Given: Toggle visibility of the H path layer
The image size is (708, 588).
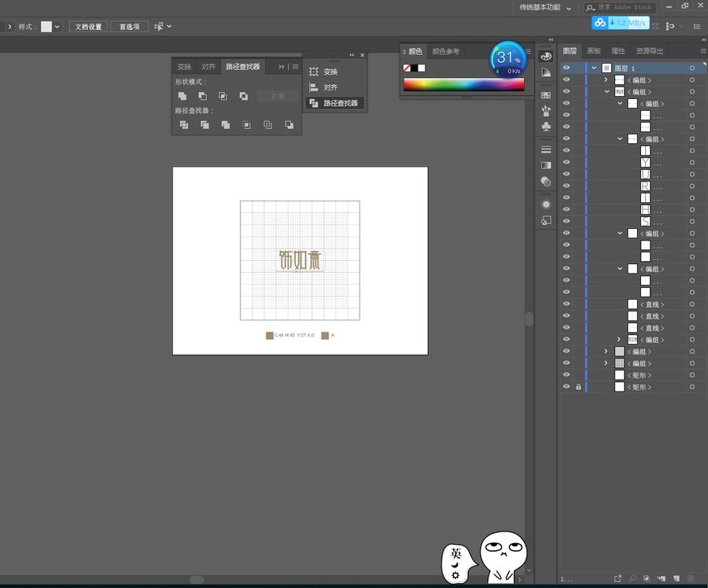Looking at the screenshot, I should pyautogui.click(x=566, y=209).
